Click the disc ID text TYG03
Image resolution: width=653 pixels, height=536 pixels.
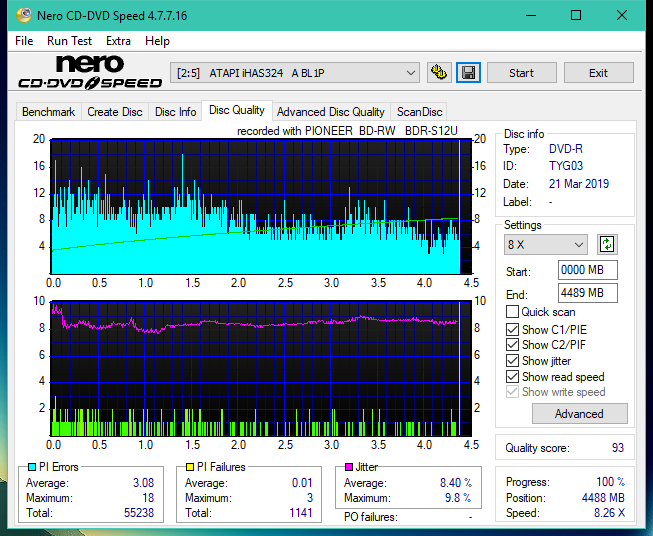(566, 166)
